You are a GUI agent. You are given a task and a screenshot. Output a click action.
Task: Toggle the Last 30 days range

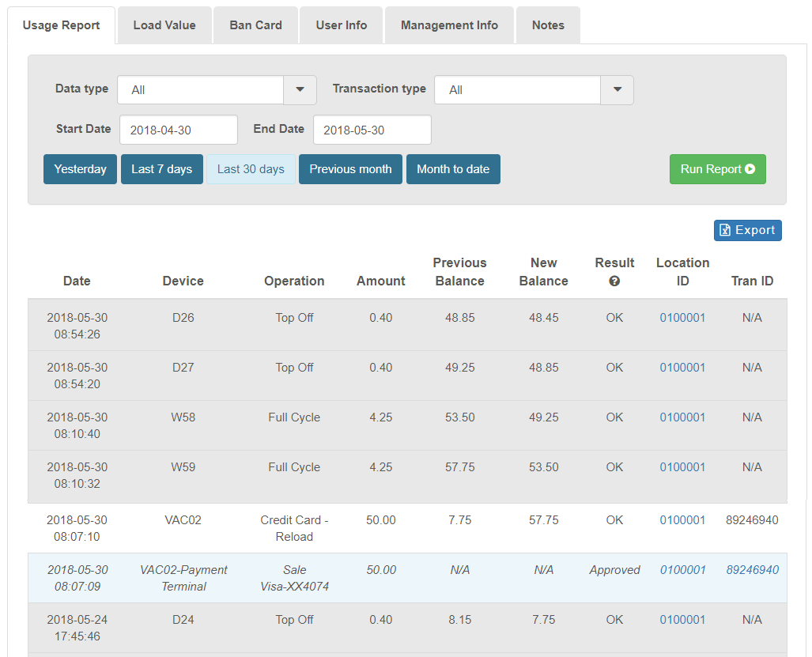(x=251, y=169)
